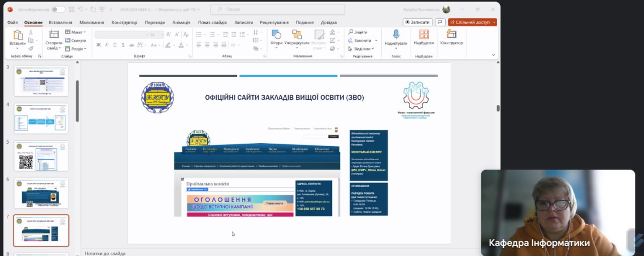
Task: Open the Розділ section dropdown
Action: [76, 49]
